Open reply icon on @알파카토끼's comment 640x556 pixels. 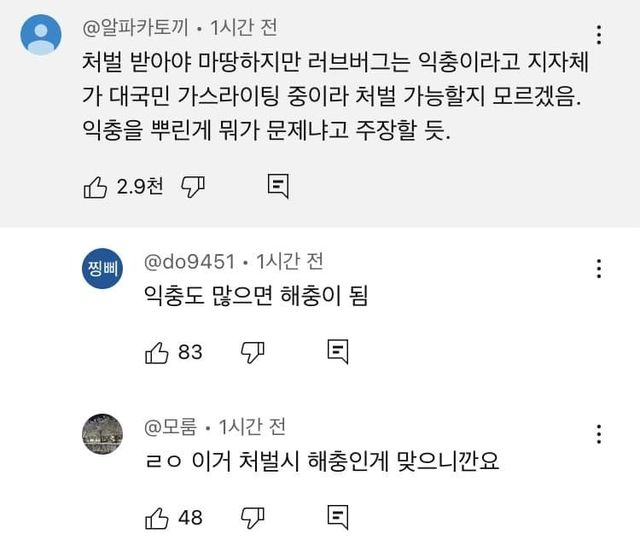tap(279, 185)
